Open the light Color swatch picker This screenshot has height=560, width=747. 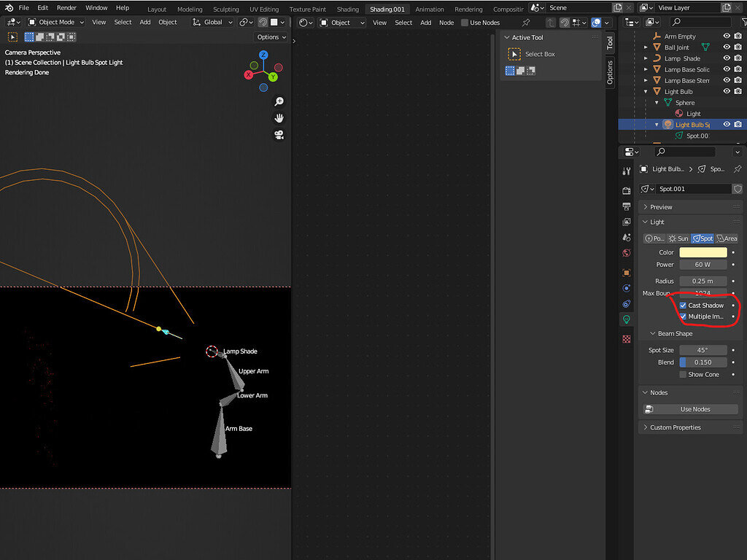pos(703,252)
